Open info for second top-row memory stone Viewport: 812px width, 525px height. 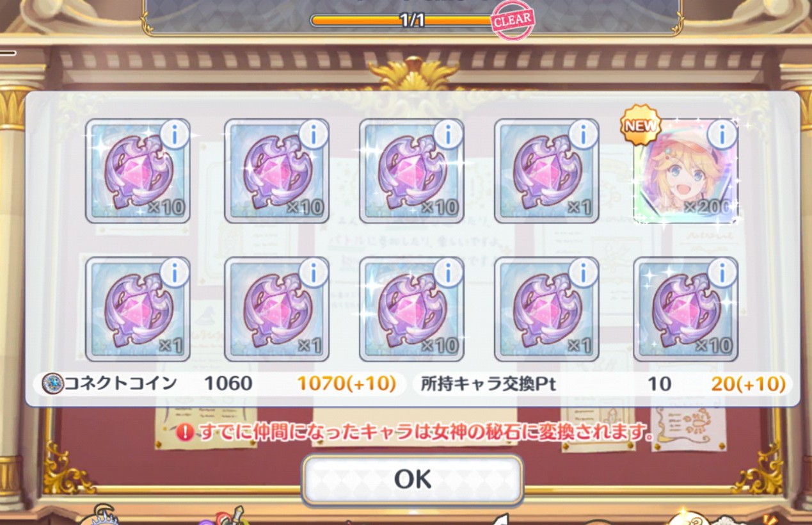pos(313,134)
